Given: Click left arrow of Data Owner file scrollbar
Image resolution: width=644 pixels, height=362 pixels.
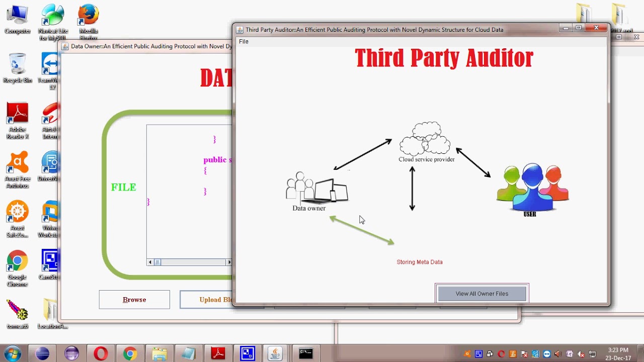Looking at the screenshot, I should point(150,262).
